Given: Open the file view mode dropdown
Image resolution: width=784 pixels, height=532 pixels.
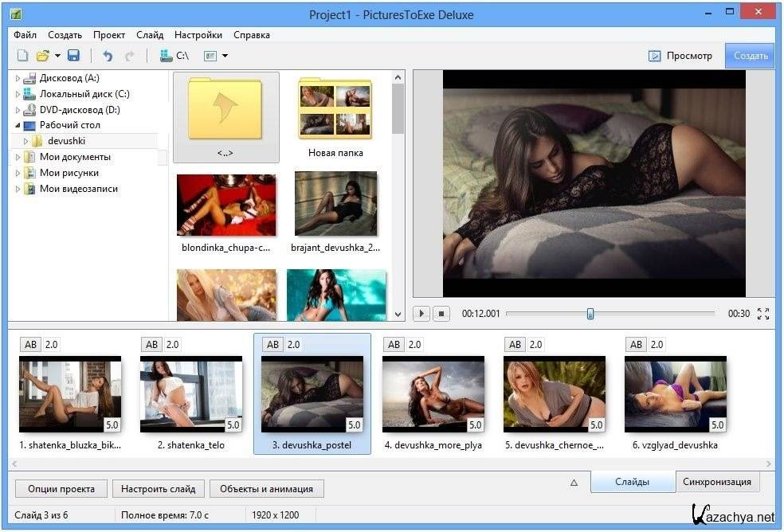Looking at the screenshot, I should point(216,56).
